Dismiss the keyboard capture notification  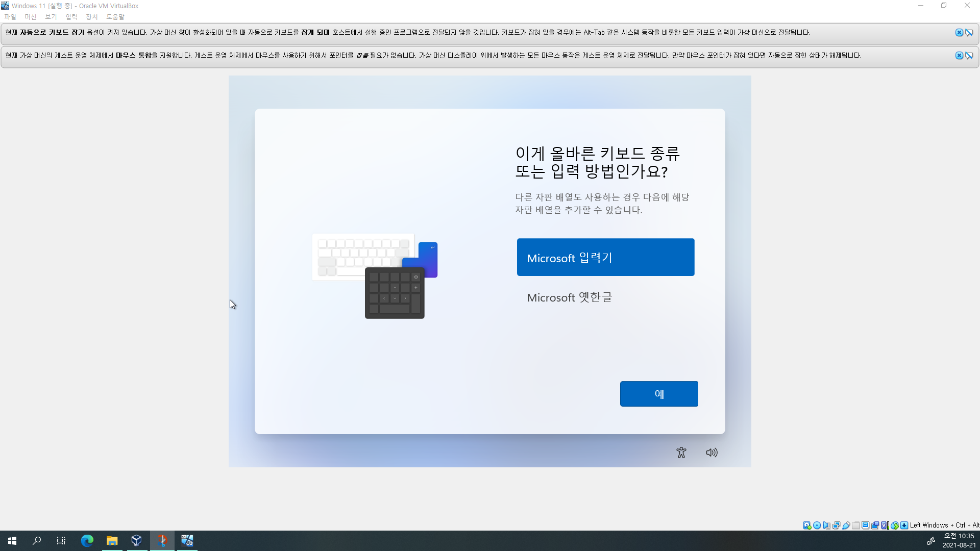959,33
